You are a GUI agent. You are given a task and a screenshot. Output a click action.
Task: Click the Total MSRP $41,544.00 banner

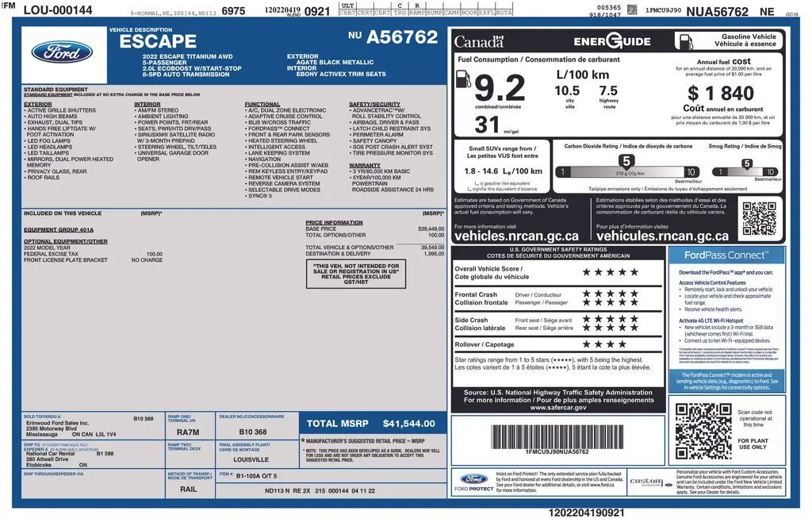coord(370,424)
